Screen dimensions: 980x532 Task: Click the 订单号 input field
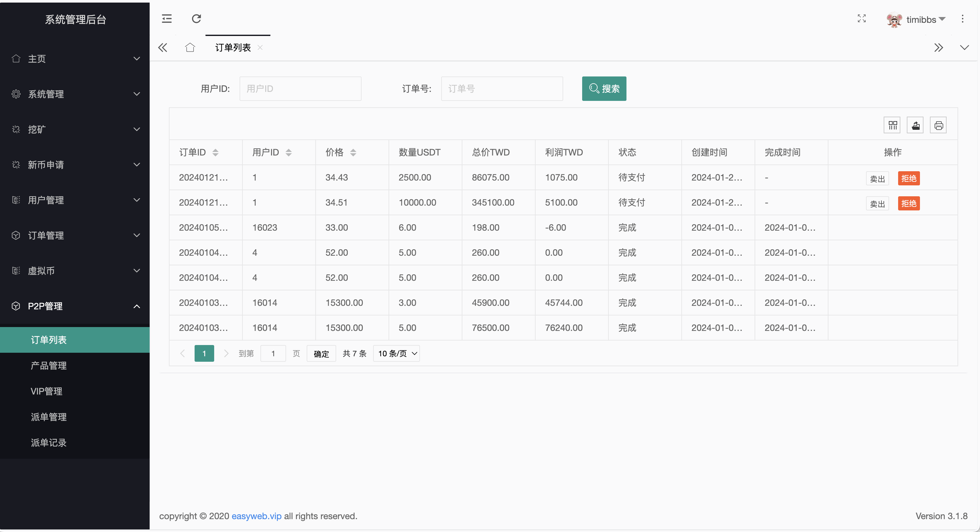pos(502,88)
